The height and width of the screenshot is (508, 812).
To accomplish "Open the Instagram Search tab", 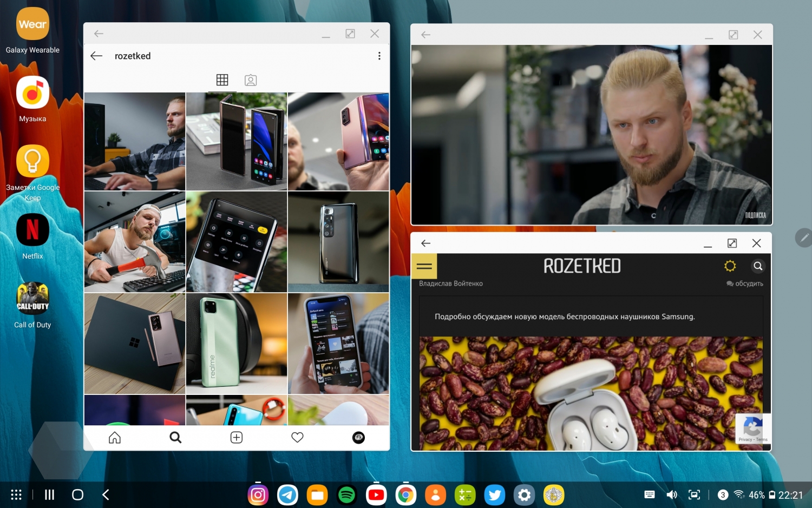I will (x=175, y=437).
